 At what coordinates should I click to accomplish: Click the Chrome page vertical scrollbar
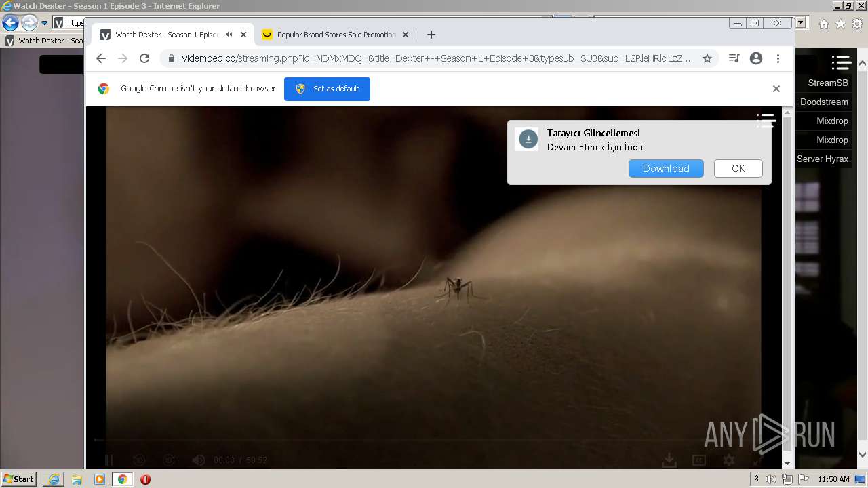(x=787, y=285)
